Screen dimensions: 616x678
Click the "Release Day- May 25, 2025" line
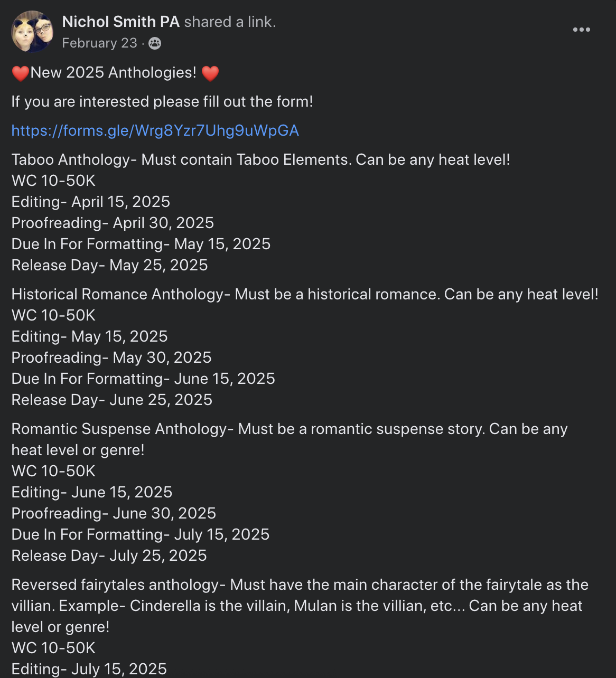tap(109, 265)
